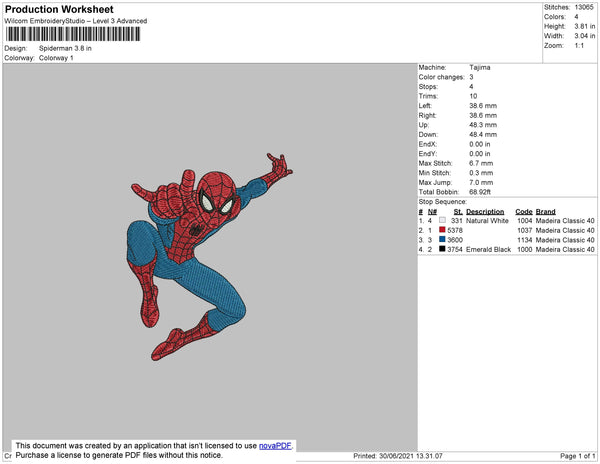
Task: Click the red thread swatch beside 5378
Action: pos(442,230)
